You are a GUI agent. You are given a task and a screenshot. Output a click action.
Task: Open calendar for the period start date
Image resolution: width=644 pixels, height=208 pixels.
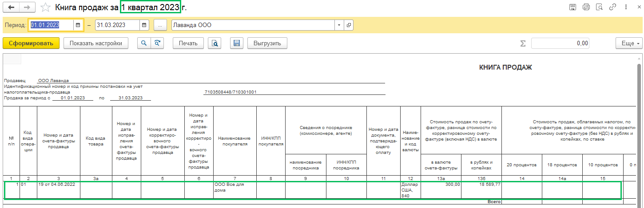[78, 25]
